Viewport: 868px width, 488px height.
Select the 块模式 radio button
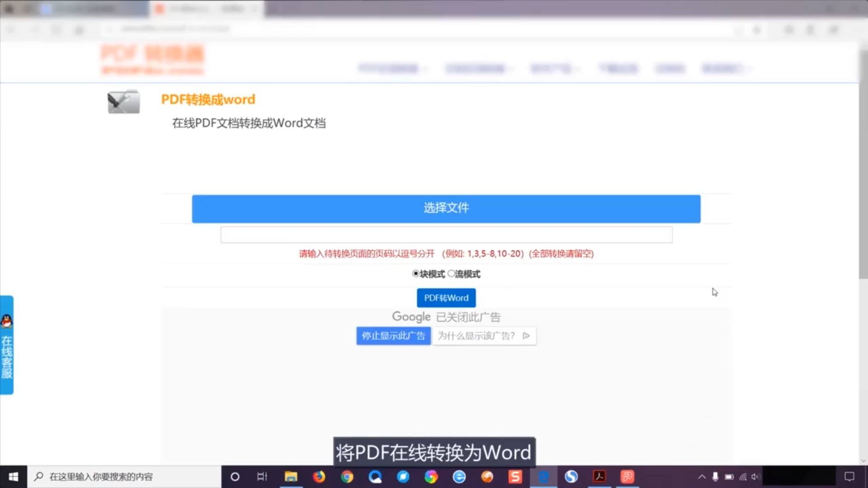click(416, 274)
